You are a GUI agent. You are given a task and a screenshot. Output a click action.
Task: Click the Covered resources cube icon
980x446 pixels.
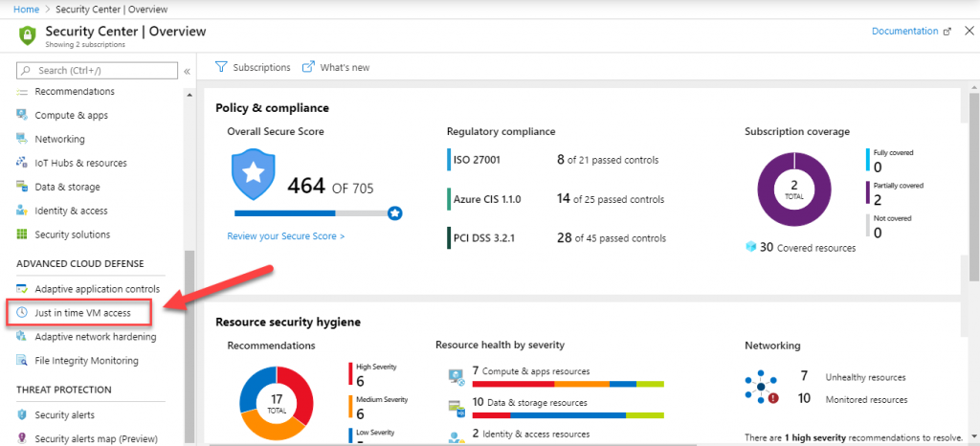[750, 247]
